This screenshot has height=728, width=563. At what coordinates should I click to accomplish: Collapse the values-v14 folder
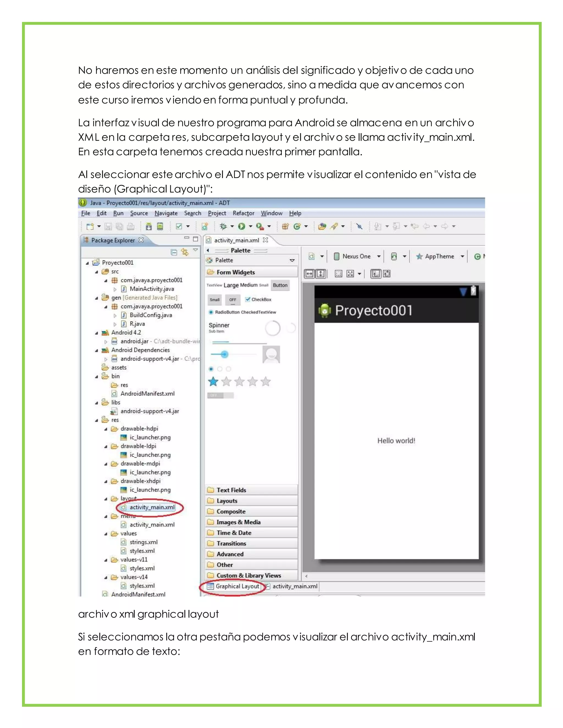106,578
